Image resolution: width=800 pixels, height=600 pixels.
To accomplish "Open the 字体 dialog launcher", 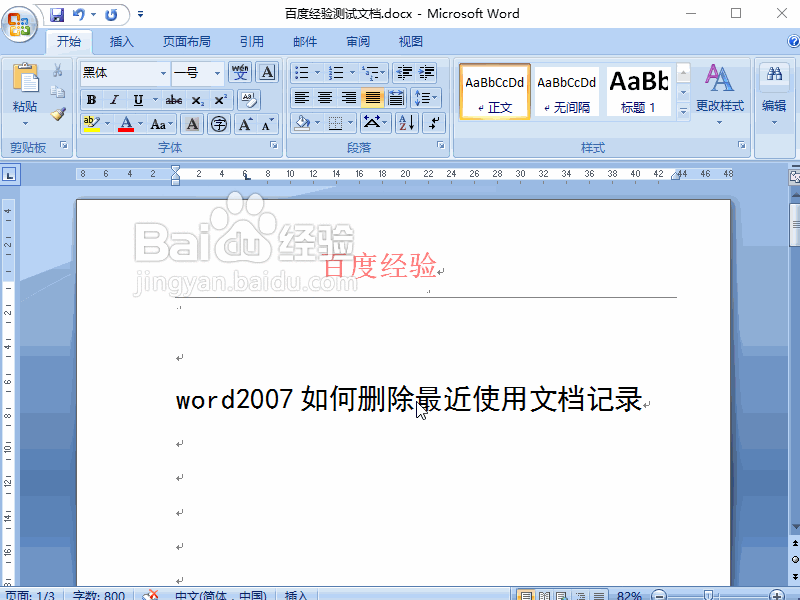I will [274, 145].
